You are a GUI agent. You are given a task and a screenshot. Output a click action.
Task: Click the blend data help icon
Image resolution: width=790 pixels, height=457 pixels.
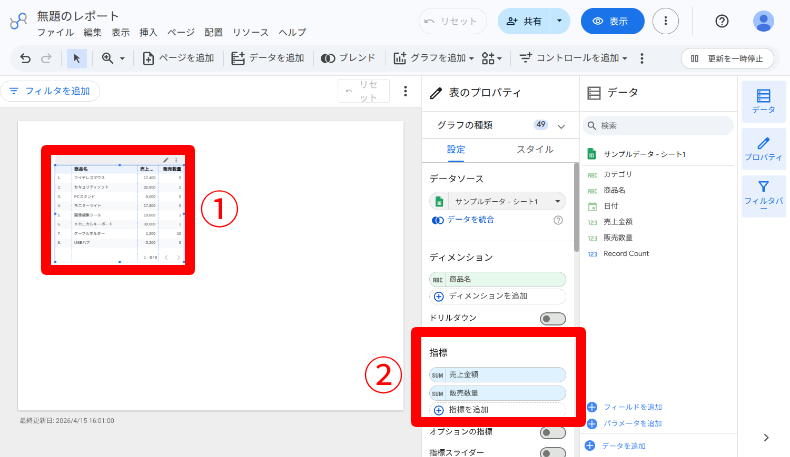coord(558,220)
